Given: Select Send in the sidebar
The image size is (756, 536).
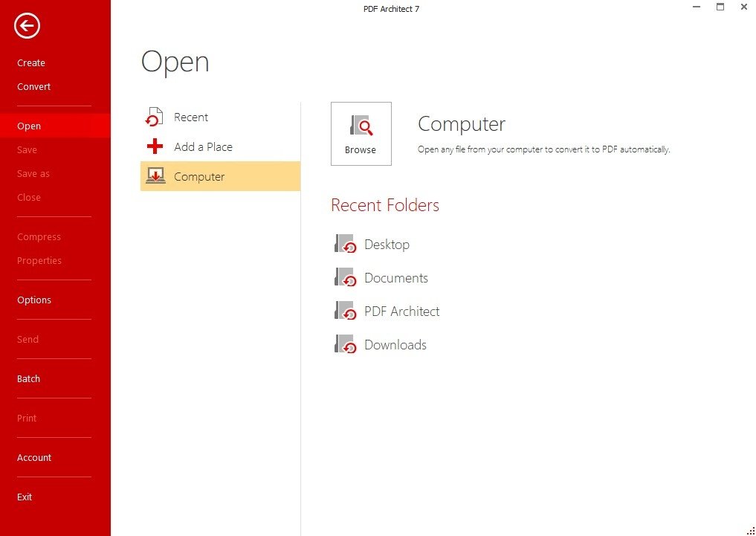Looking at the screenshot, I should coord(28,339).
